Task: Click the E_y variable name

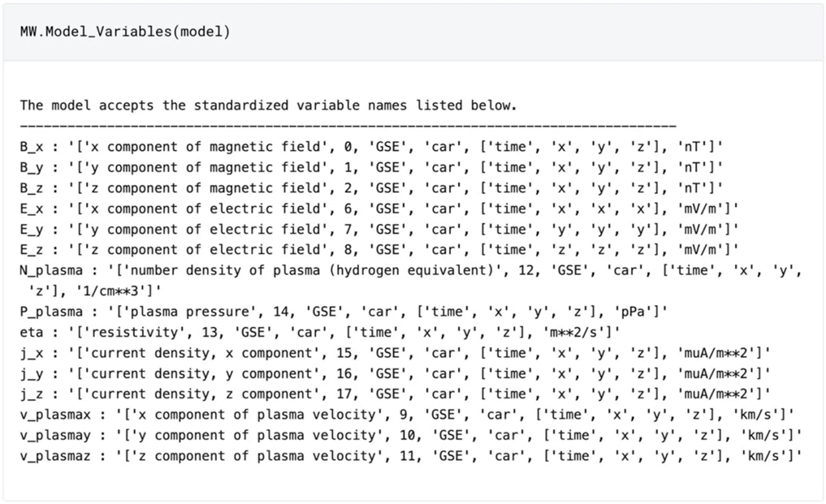Action: coord(31,229)
